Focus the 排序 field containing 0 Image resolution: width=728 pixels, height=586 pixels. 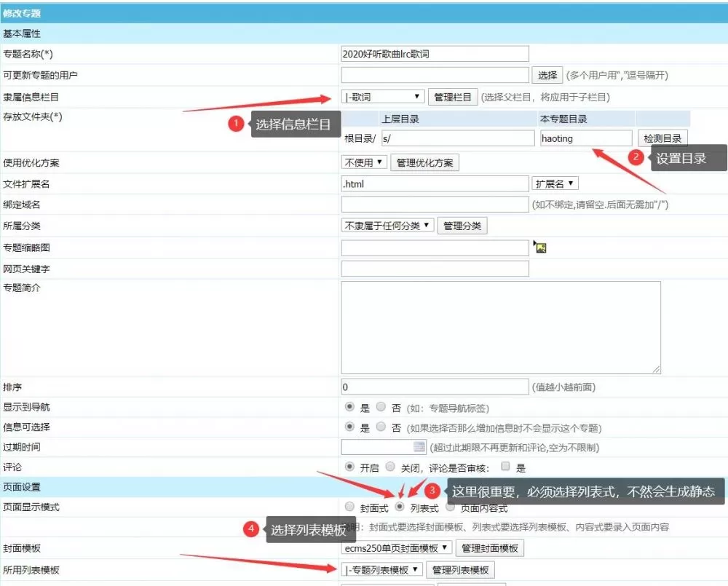435,387
